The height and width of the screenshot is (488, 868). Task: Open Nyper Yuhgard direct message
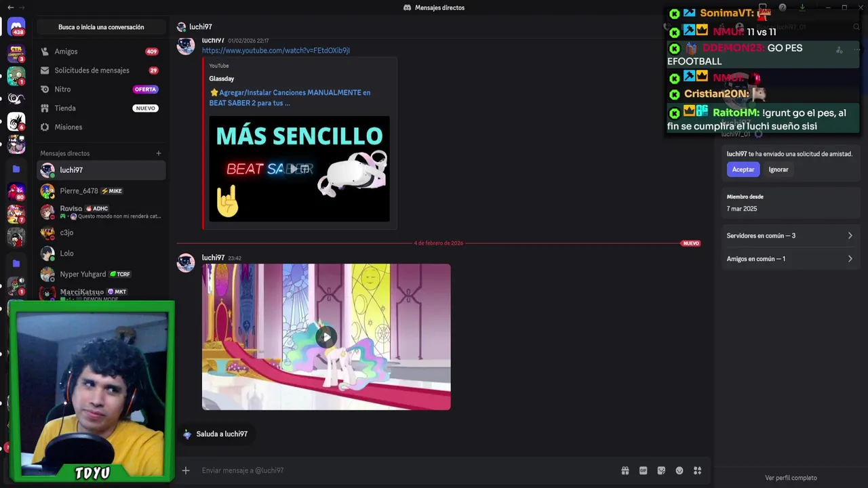[101, 274]
